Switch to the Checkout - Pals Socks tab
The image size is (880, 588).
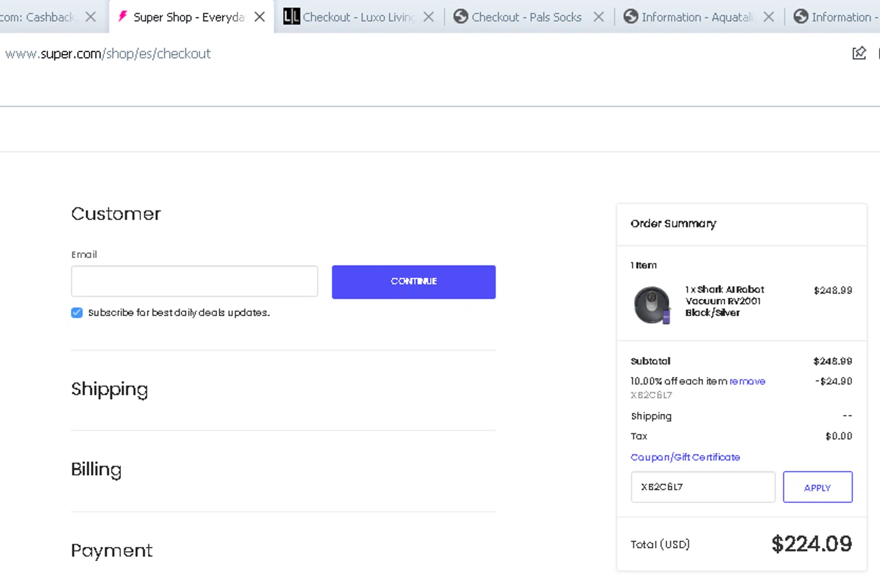pos(526,17)
